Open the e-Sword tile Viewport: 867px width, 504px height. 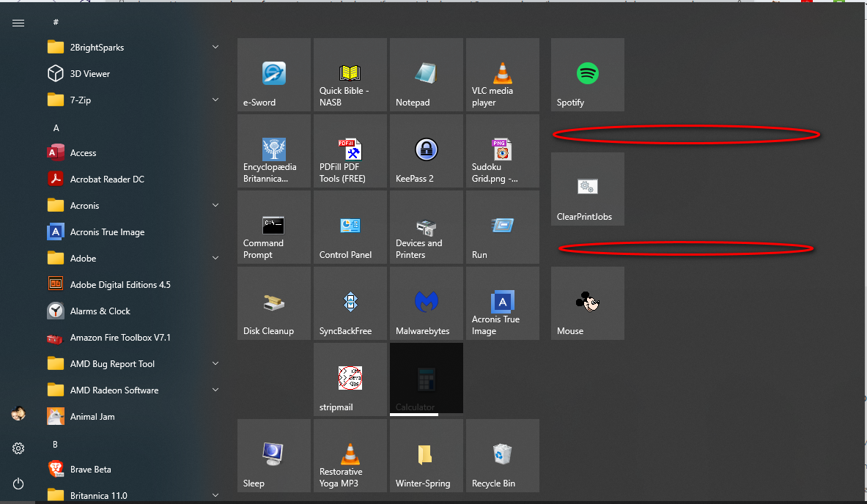(x=273, y=75)
